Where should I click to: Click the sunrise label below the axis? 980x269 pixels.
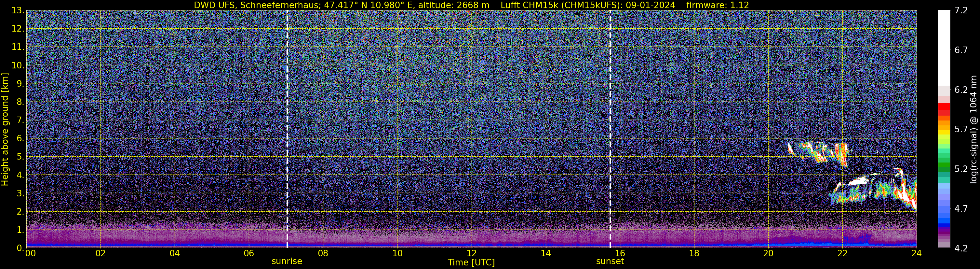287,261
